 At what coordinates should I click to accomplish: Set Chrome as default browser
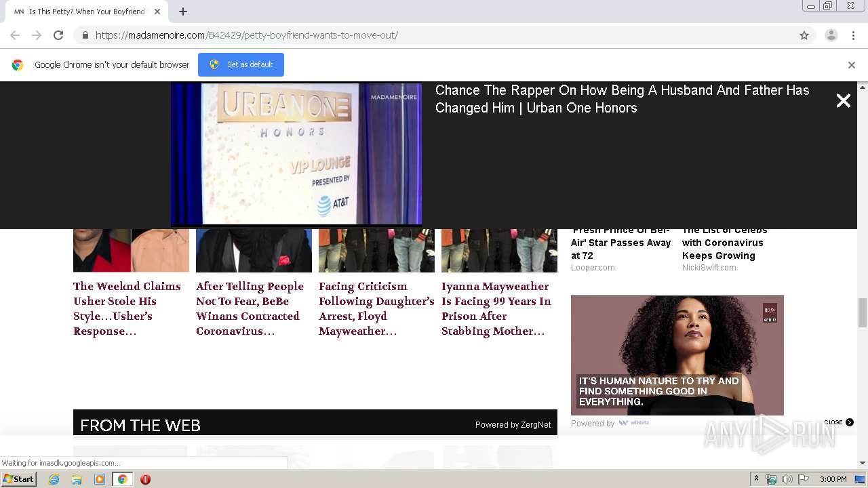(241, 64)
